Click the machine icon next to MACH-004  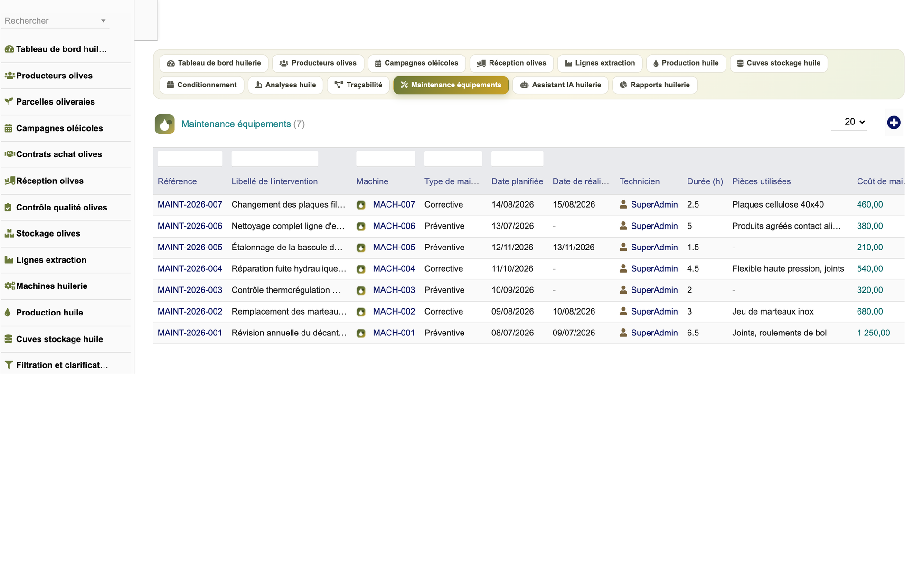click(361, 269)
